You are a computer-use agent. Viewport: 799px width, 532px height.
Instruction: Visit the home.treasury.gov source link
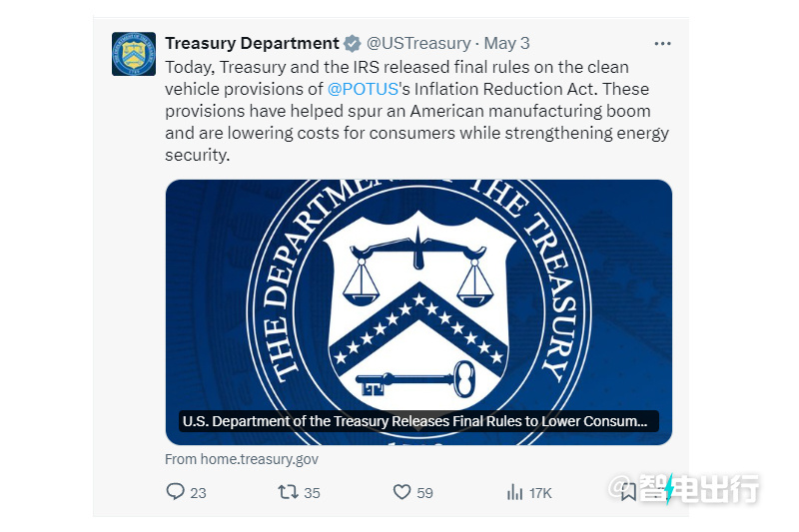pos(242,459)
